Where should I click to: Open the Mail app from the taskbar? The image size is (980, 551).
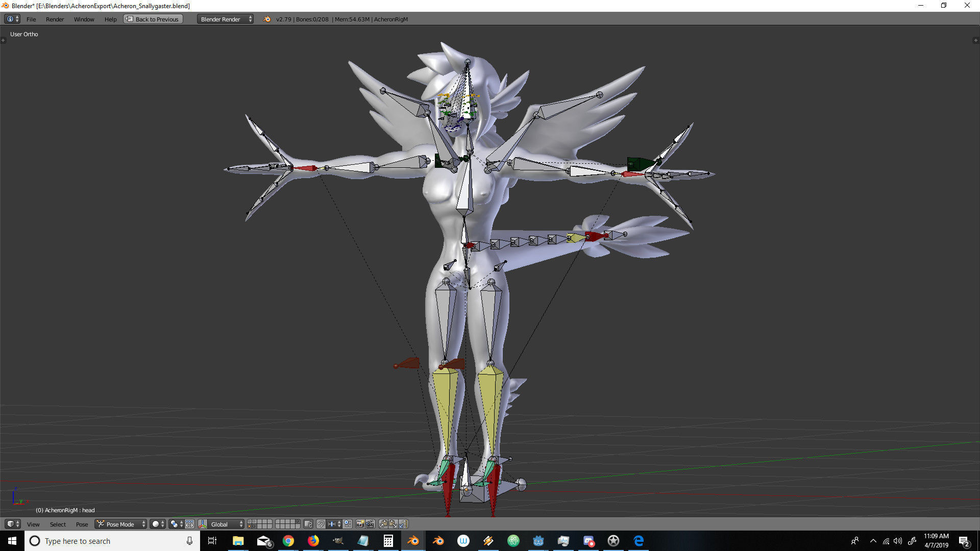tap(263, 541)
